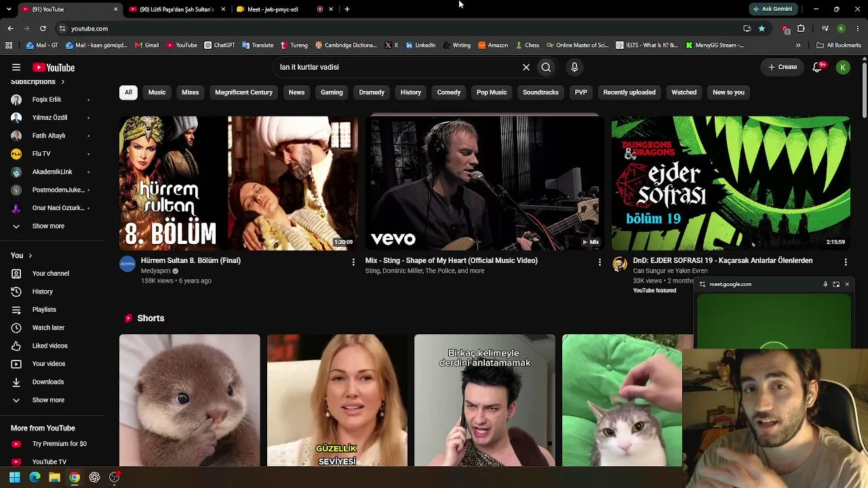This screenshot has width=868, height=488.
Task: Open ChatGPT from the taskbar
Action: click(94, 477)
